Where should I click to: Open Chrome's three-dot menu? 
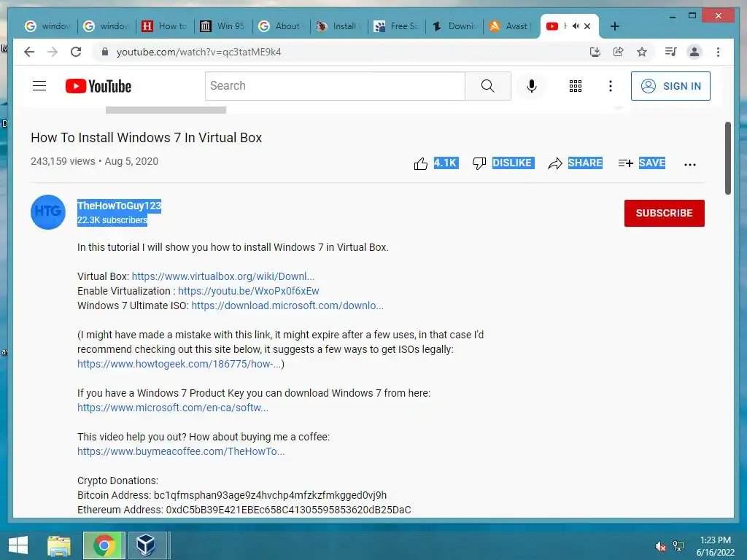click(718, 52)
